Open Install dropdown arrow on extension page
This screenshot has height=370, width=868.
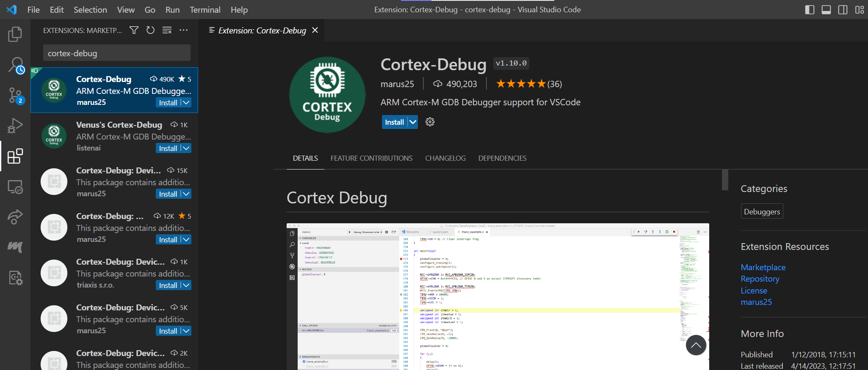click(x=413, y=122)
